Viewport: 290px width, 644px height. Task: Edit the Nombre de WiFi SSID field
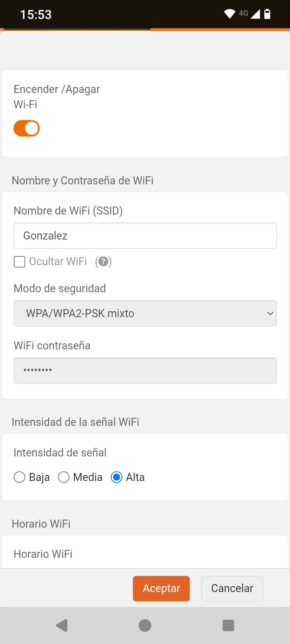145,236
